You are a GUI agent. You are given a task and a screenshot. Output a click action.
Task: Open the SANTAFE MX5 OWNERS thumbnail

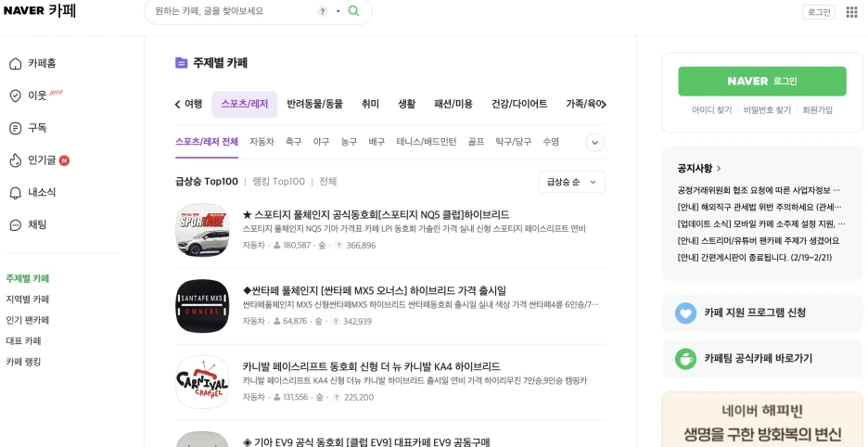pos(202,306)
